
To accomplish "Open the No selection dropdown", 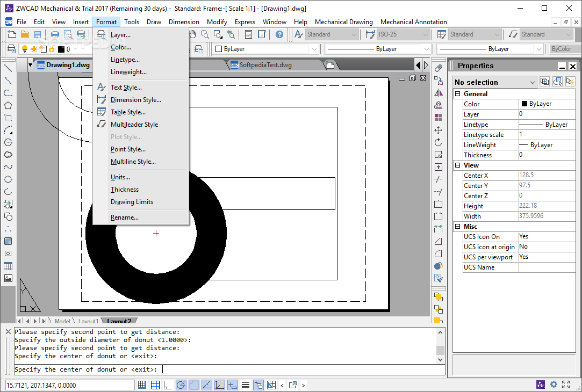I will click(495, 82).
